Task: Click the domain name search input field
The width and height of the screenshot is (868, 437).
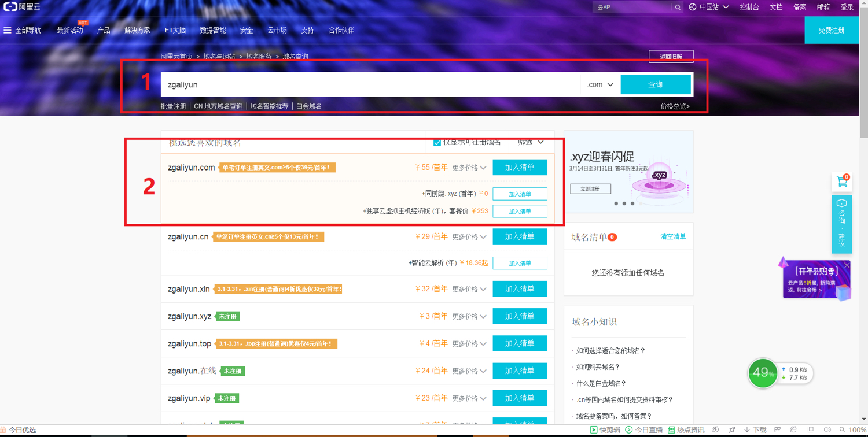Action: [x=370, y=84]
